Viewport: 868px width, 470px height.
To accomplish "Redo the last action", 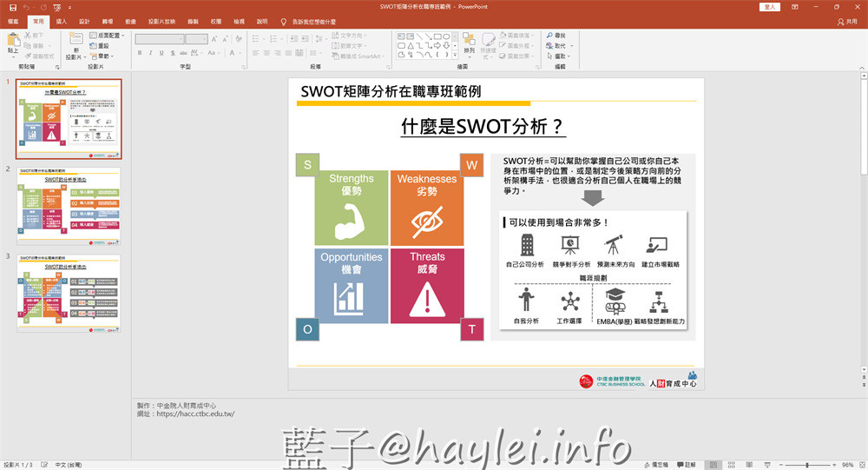I will pos(43,7).
